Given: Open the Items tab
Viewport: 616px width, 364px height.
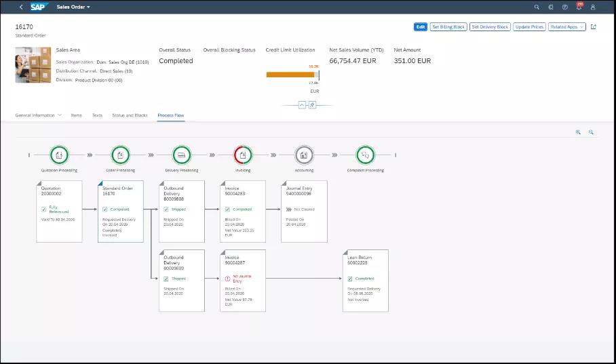Looking at the screenshot, I should click(77, 115).
